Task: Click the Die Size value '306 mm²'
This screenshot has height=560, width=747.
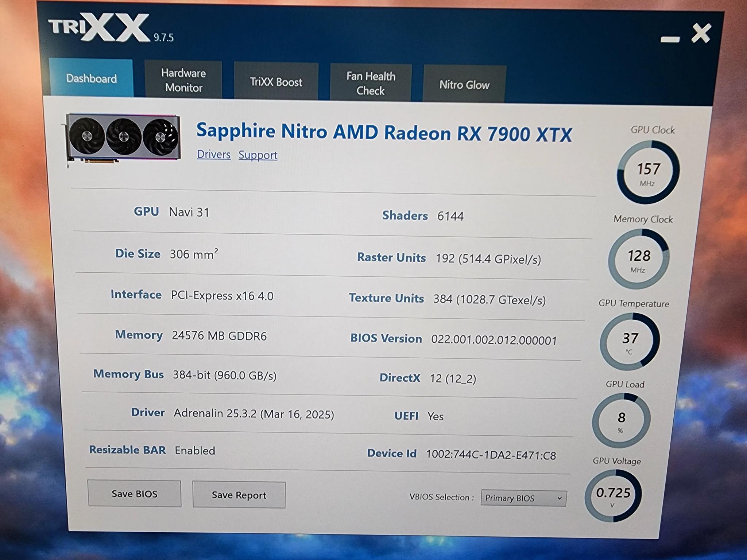Action: [194, 253]
